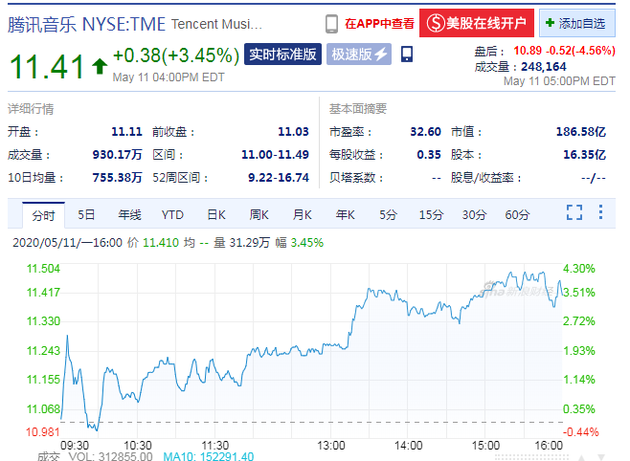This screenshot has width=630, height=461.
Task: Switch to 实时标准版
Action: pyautogui.click(x=282, y=54)
